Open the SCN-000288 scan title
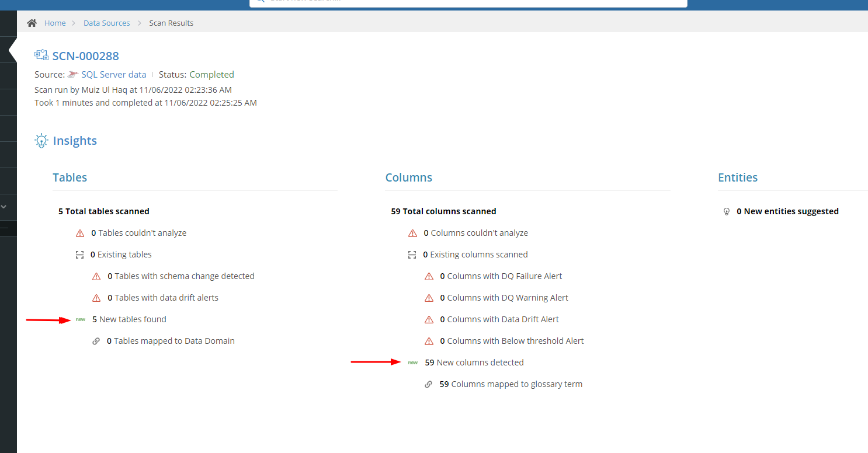Image resolution: width=868 pixels, height=453 pixels. click(86, 56)
